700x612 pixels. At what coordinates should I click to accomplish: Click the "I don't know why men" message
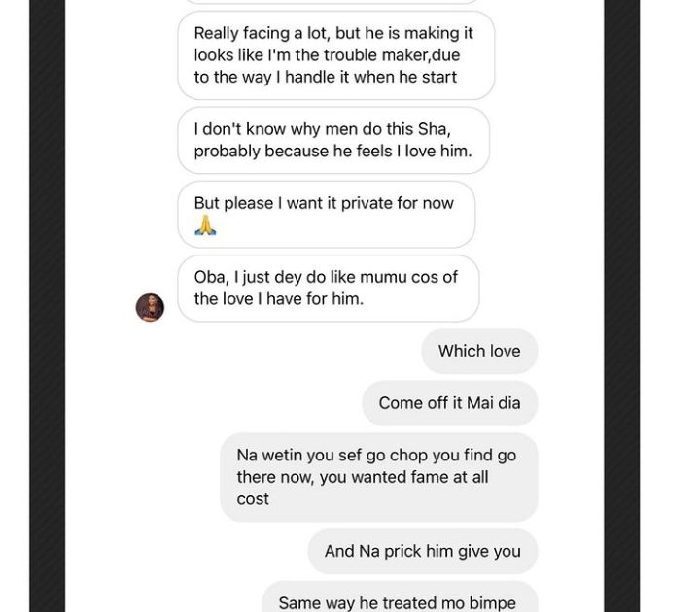tap(332, 140)
